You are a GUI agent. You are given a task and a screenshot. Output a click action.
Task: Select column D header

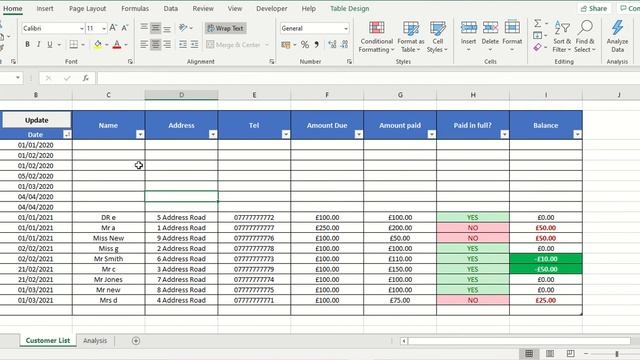(181, 95)
